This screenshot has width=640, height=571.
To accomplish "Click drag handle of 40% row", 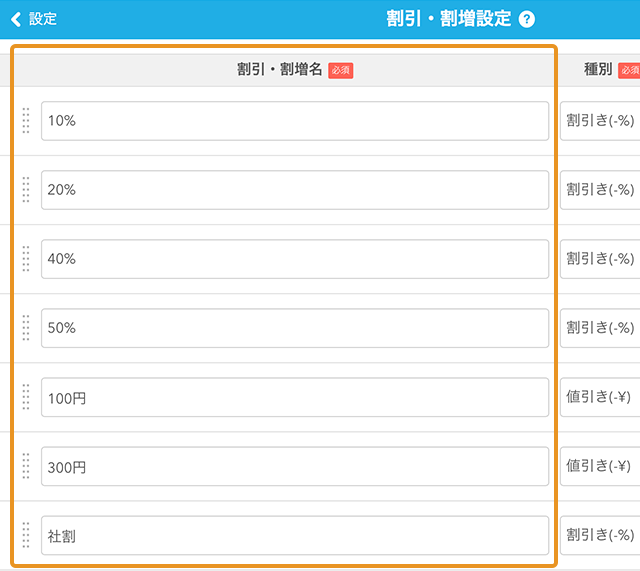I will [26, 259].
